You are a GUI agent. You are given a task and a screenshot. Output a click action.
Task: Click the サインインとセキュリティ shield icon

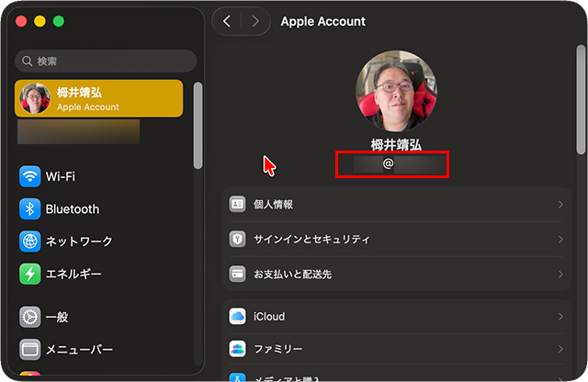pyautogui.click(x=237, y=239)
